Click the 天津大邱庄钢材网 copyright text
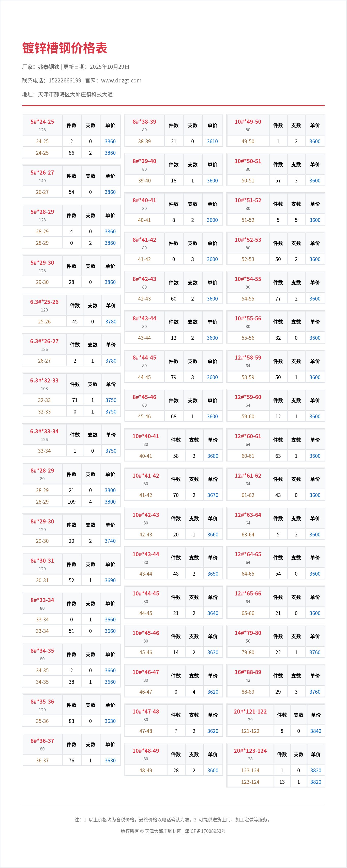Viewport: 347px width, 868px height. click(163, 831)
